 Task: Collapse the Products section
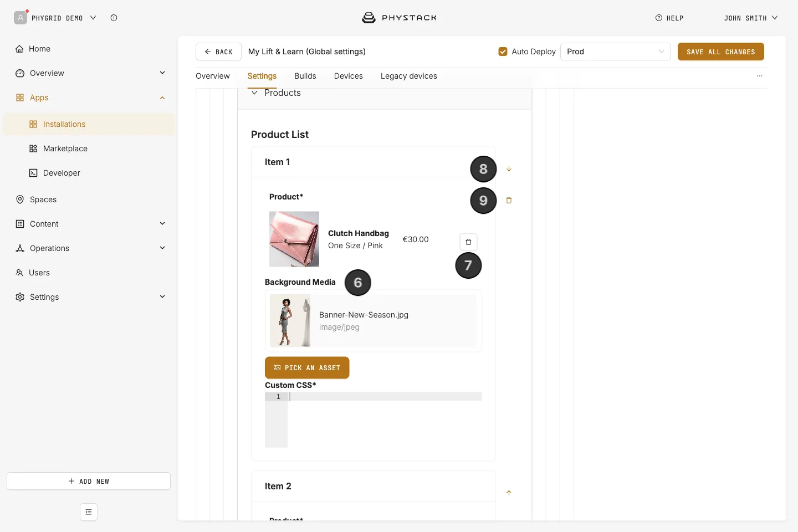point(254,93)
